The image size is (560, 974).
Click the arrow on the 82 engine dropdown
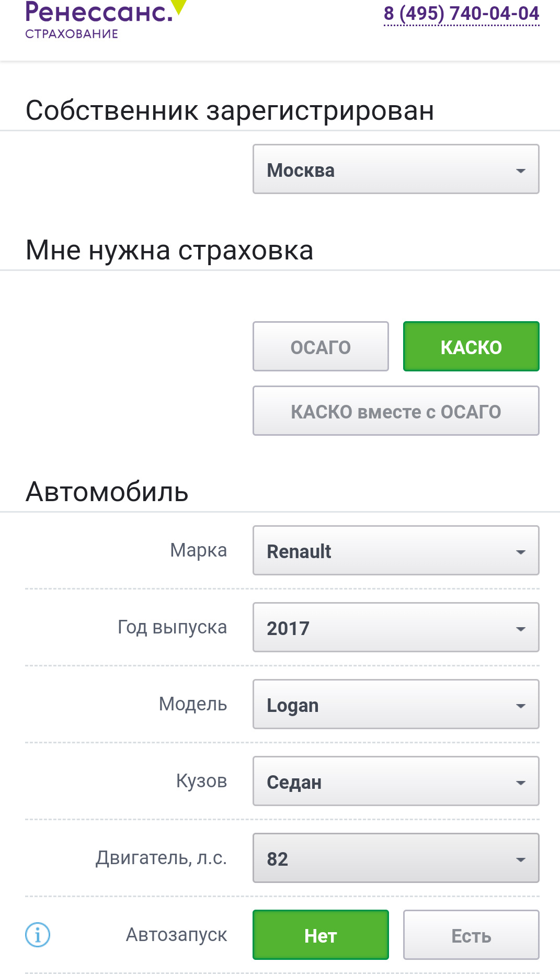(520, 859)
